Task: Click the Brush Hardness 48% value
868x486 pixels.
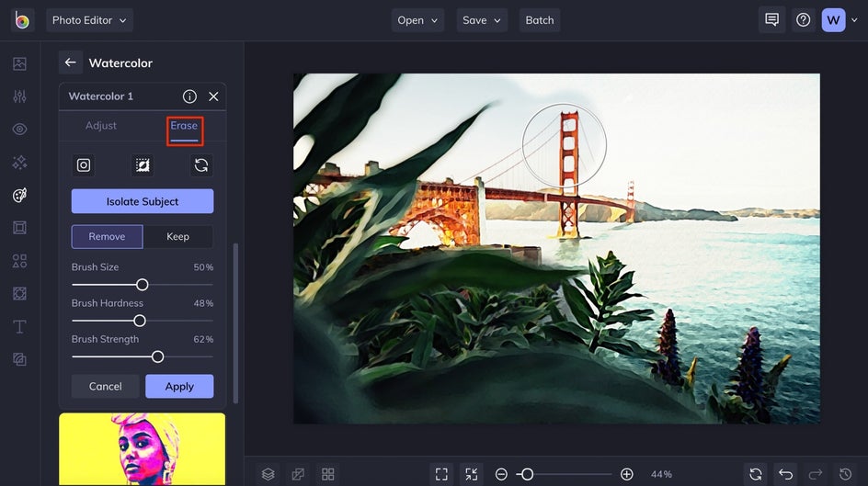Action: pyautogui.click(x=203, y=303)
